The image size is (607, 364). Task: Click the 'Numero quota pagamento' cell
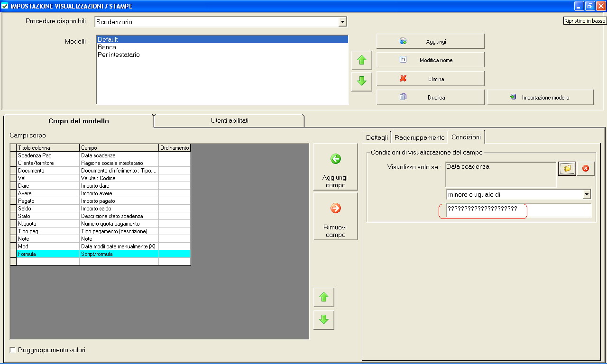[x=119, y=224]
